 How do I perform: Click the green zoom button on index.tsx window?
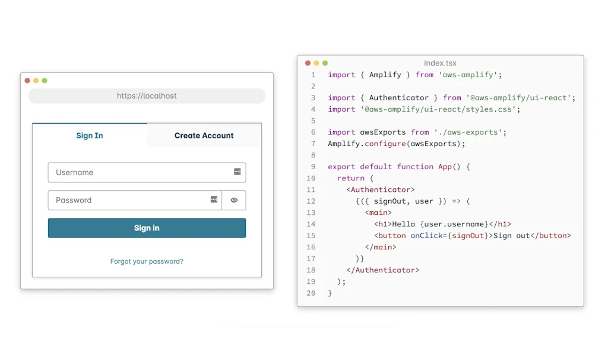click(325, 62)
